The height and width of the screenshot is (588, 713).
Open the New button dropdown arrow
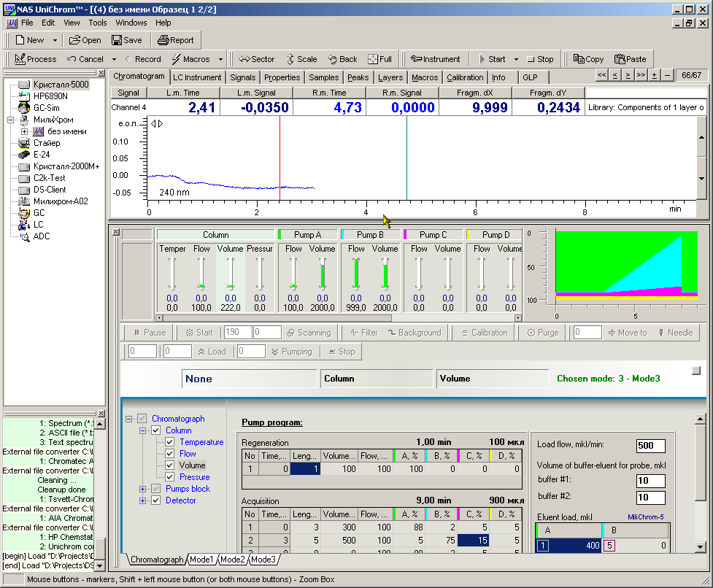click(x=55, y=40)
